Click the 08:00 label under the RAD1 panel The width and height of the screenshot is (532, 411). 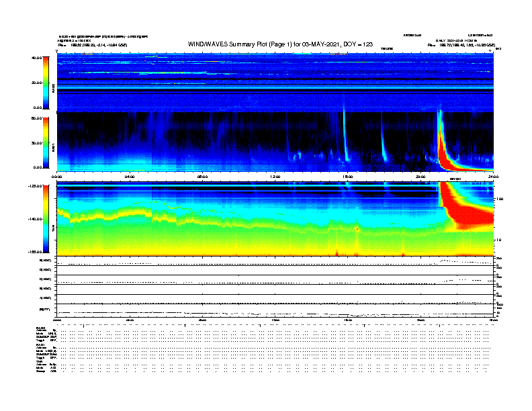point(203,177)
